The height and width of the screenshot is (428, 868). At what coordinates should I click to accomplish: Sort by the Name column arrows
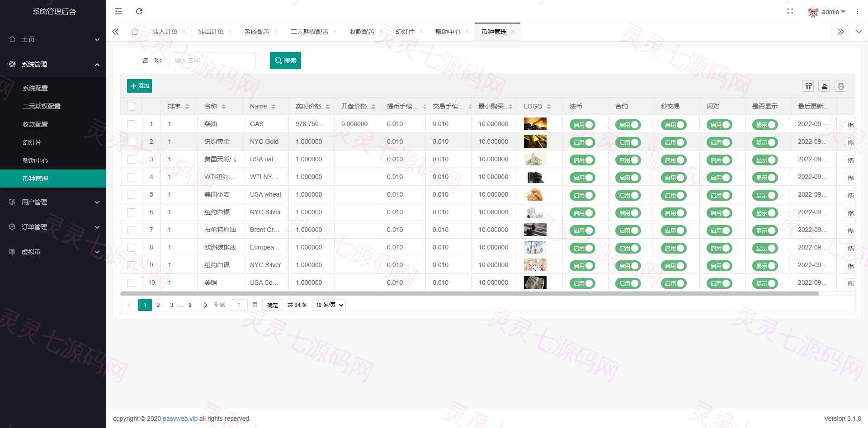[274, 107]
